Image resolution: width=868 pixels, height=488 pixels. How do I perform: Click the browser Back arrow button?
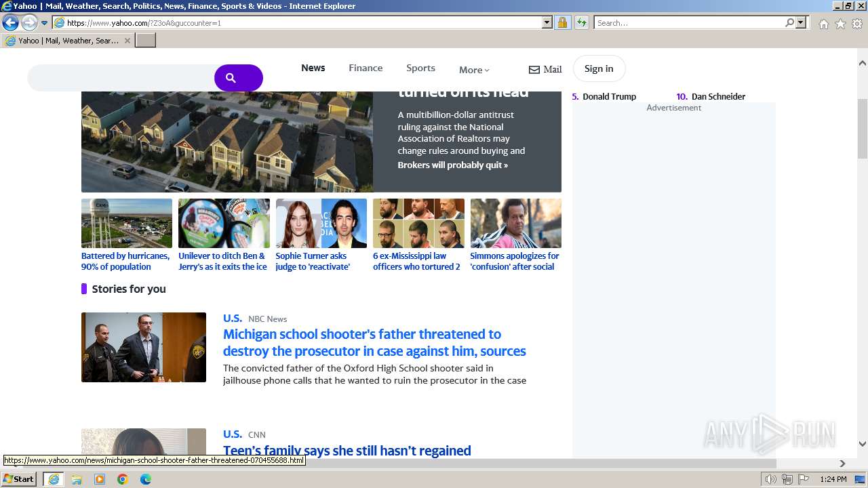click(x=10, y=23)
